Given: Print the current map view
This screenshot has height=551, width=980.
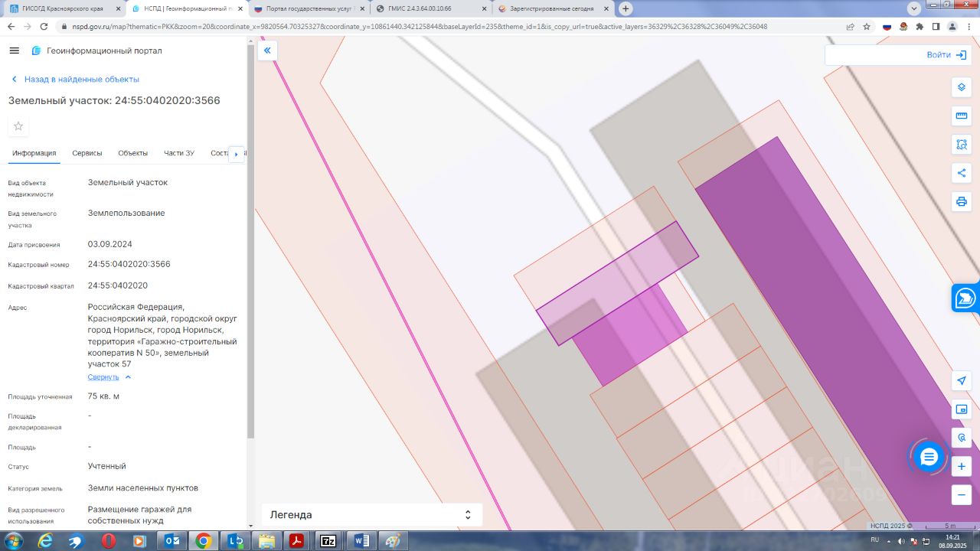Looking at the screenshot, I should pos(962,202).
